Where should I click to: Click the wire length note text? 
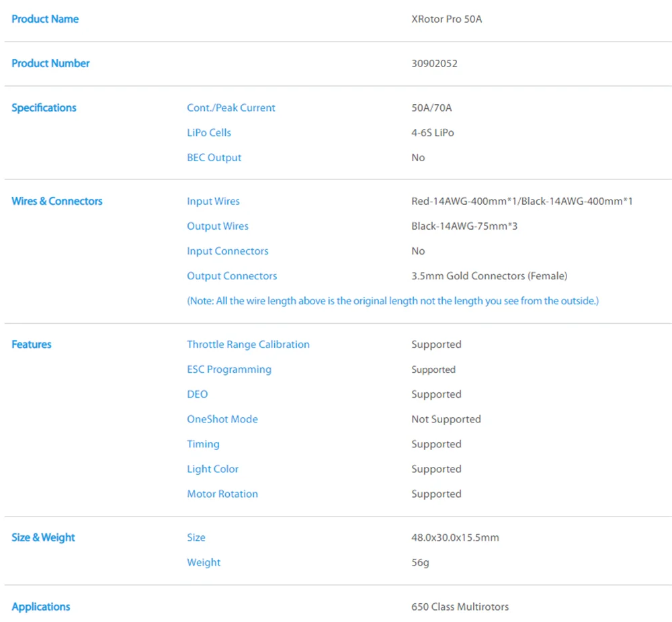point(392,301)
